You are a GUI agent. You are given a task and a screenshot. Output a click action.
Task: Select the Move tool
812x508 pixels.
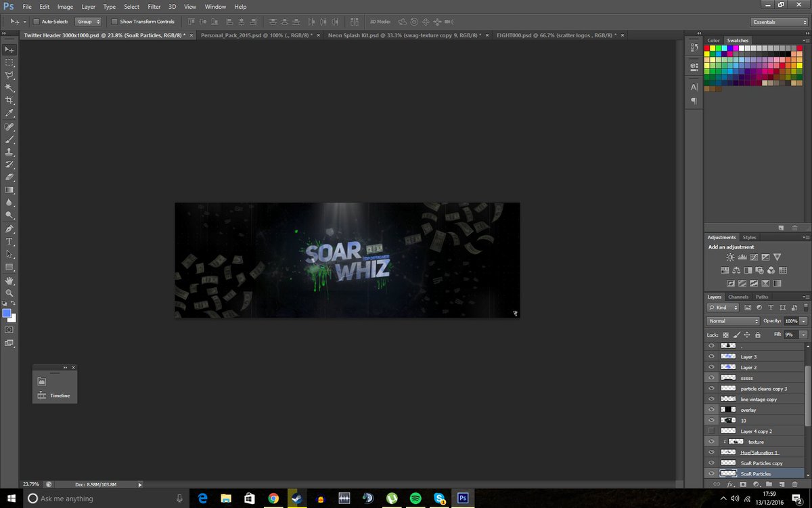[x=9, y=49]
